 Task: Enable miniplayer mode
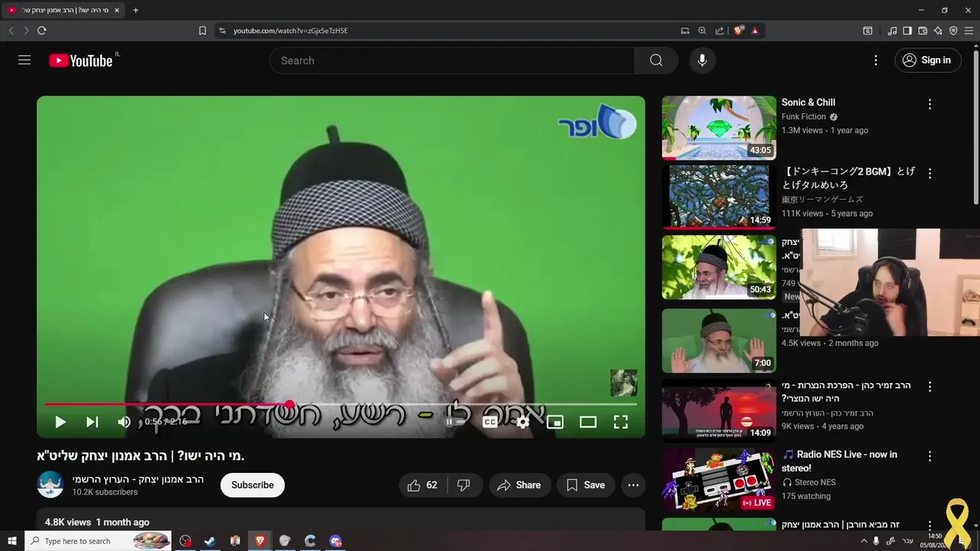point(555,422)
